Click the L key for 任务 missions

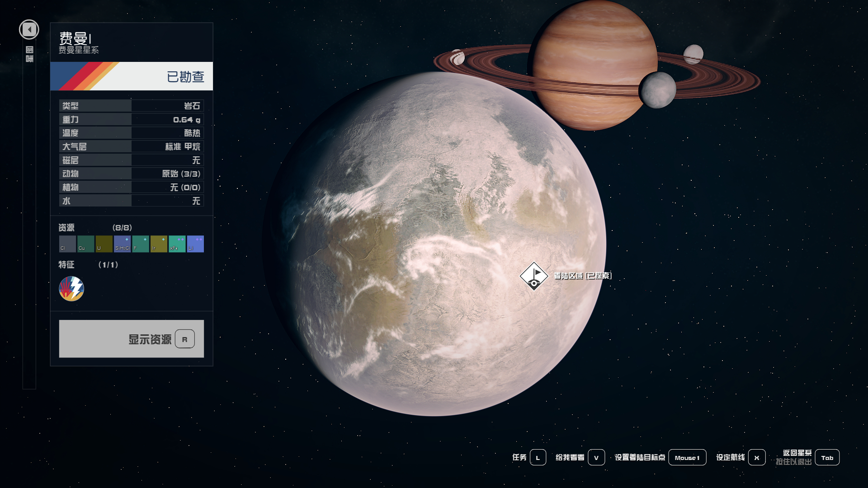538,457
